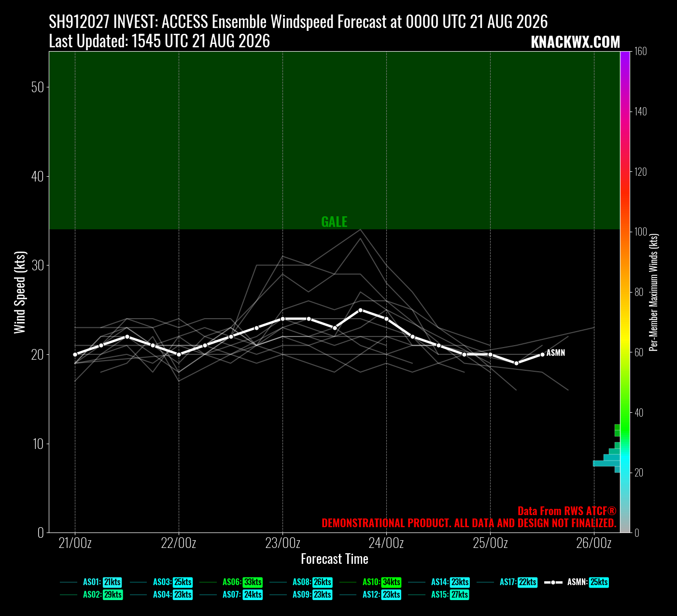
Task: Click the Data From RWS ATCF credit
Action: (567, 511)
